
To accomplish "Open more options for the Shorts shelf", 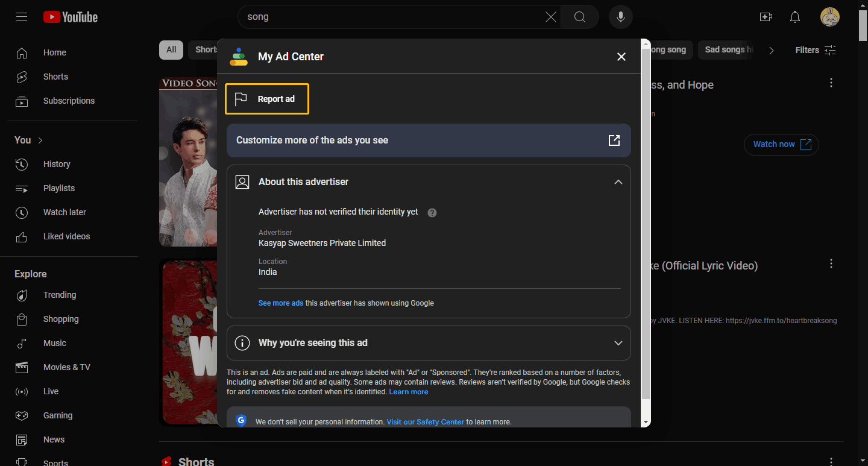I will coord(831,462).
